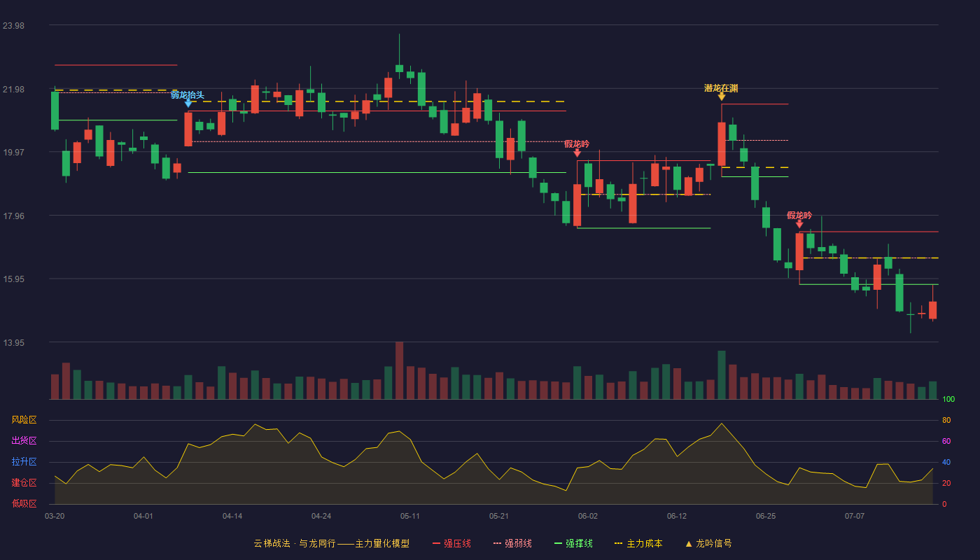
Task: Select the 拉升区 zone label
Action: pos(24,462)
